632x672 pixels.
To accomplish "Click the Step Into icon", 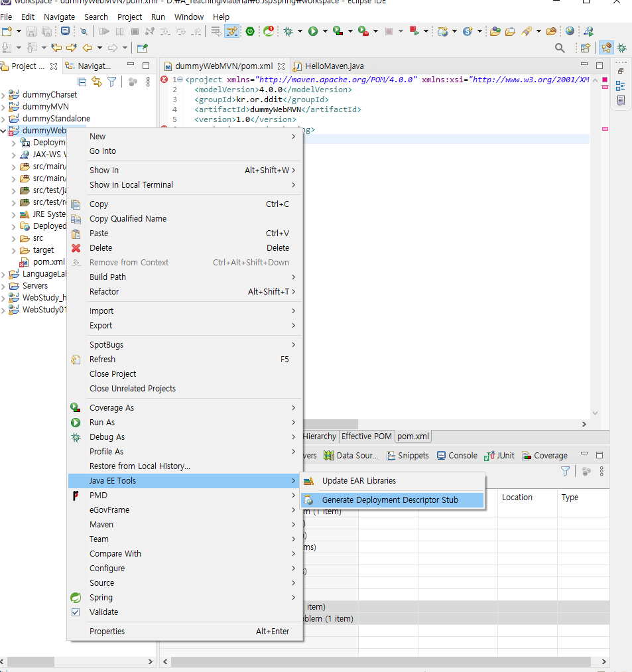I will (165, 31).
